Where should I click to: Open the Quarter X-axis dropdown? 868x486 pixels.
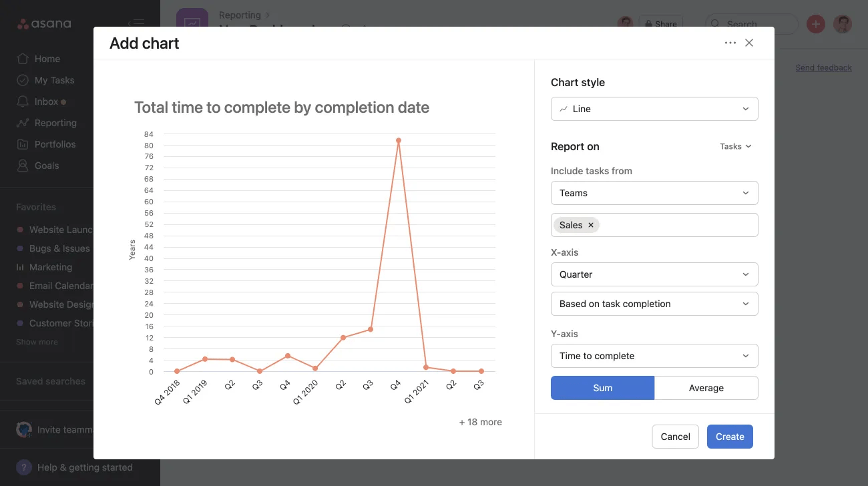pos(654,274)
